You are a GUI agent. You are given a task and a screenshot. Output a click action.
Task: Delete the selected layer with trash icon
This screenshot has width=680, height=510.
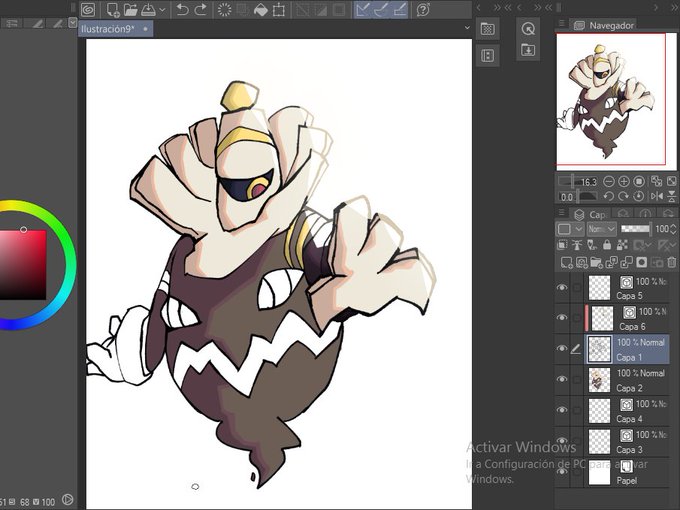(x=671, y=262)
